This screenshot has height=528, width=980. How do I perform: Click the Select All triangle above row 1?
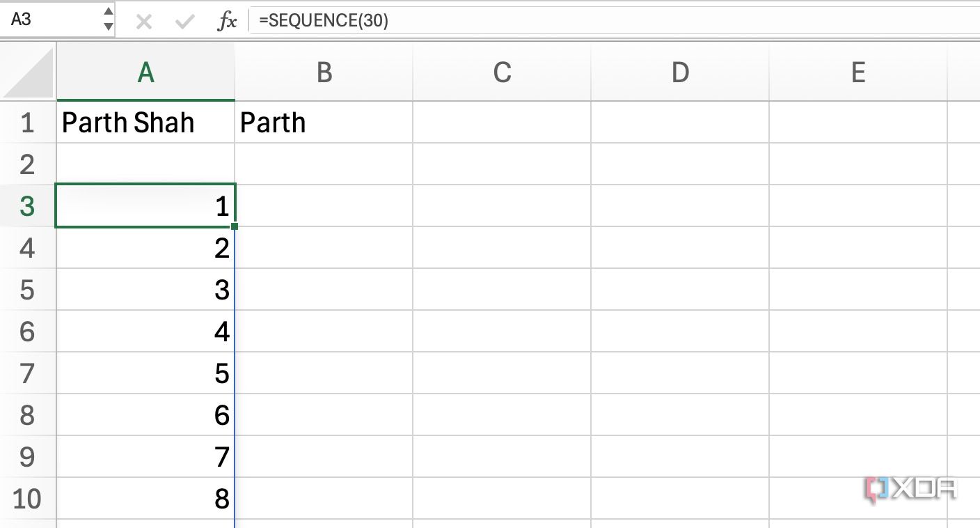tap(28, 71)
